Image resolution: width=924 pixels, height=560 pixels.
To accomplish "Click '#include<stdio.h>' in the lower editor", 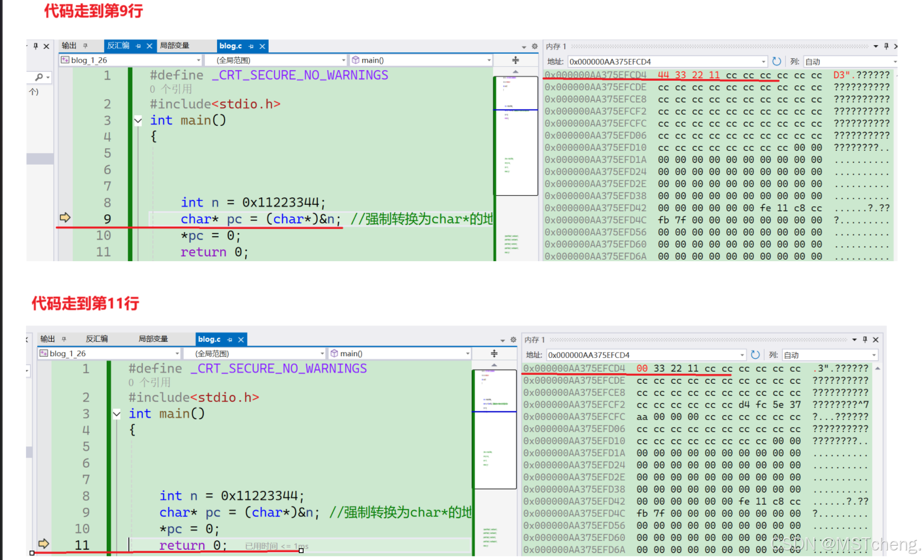I will click(x=194, y=397).
